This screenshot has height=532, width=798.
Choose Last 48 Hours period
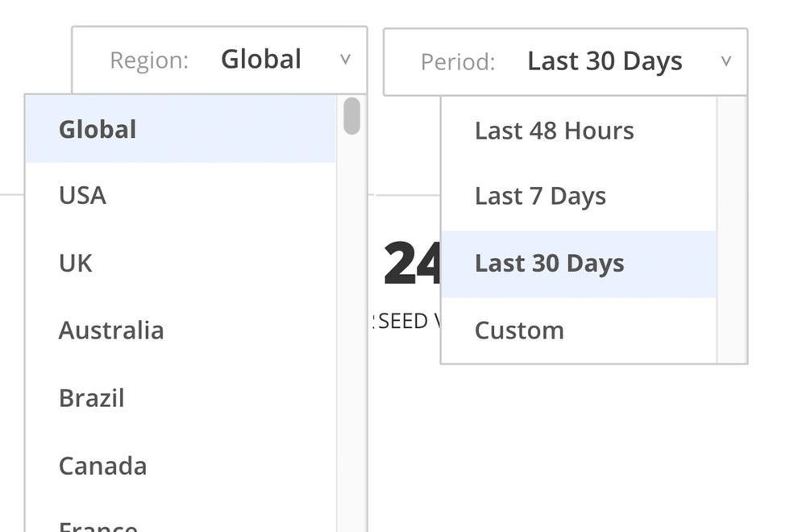(553, 131)
